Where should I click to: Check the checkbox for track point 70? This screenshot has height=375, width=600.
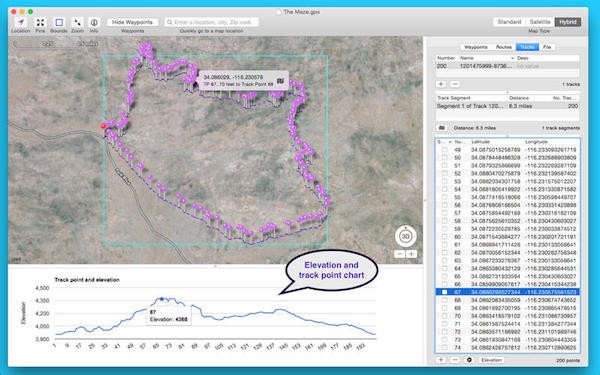[444, 316]
